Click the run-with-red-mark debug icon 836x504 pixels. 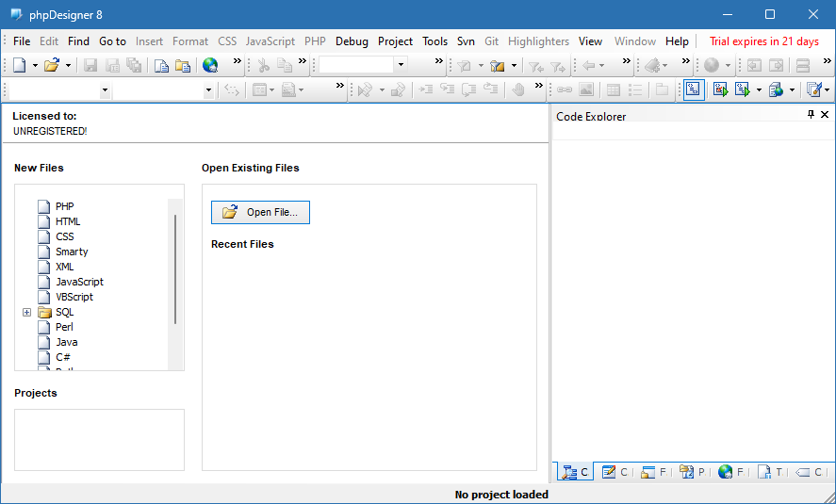721,90
